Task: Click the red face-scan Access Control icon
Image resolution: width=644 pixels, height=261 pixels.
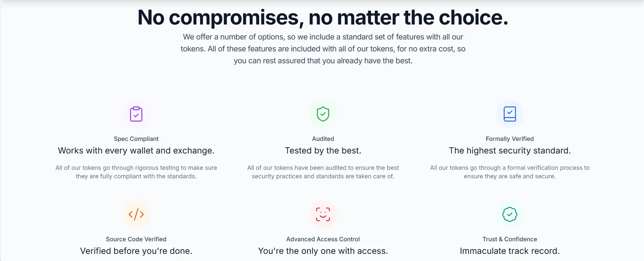Action: pyautogui.click(x=323, y=214)
